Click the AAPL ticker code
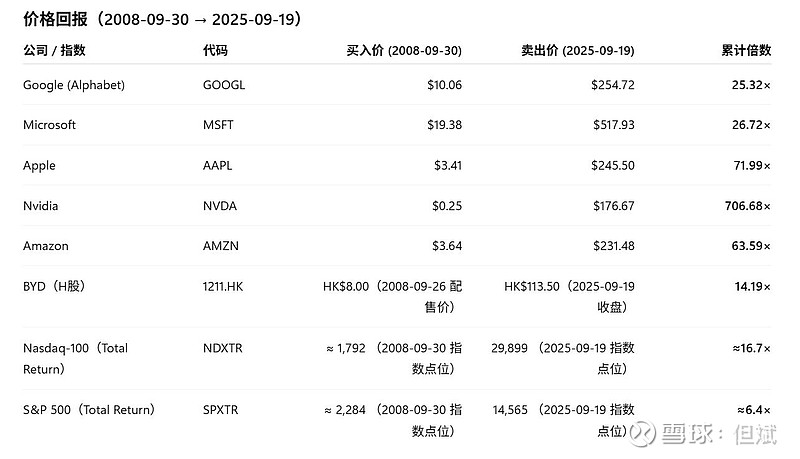This screenshot has width=800, height=459. 218,165
